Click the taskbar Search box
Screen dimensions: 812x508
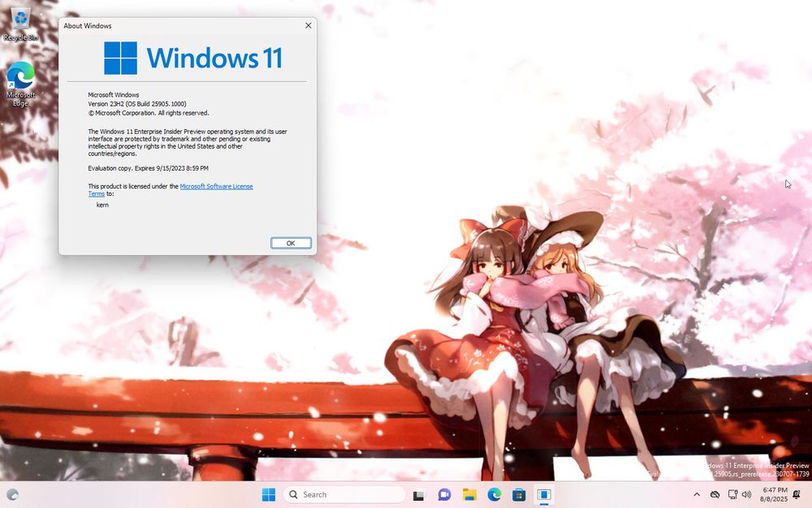(344, 494)
